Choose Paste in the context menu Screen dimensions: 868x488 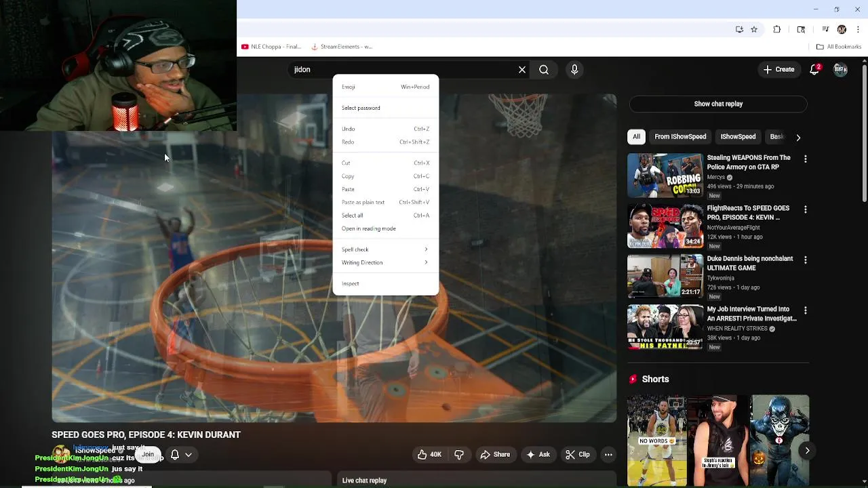pyautogui.click(x=385, y=189)
